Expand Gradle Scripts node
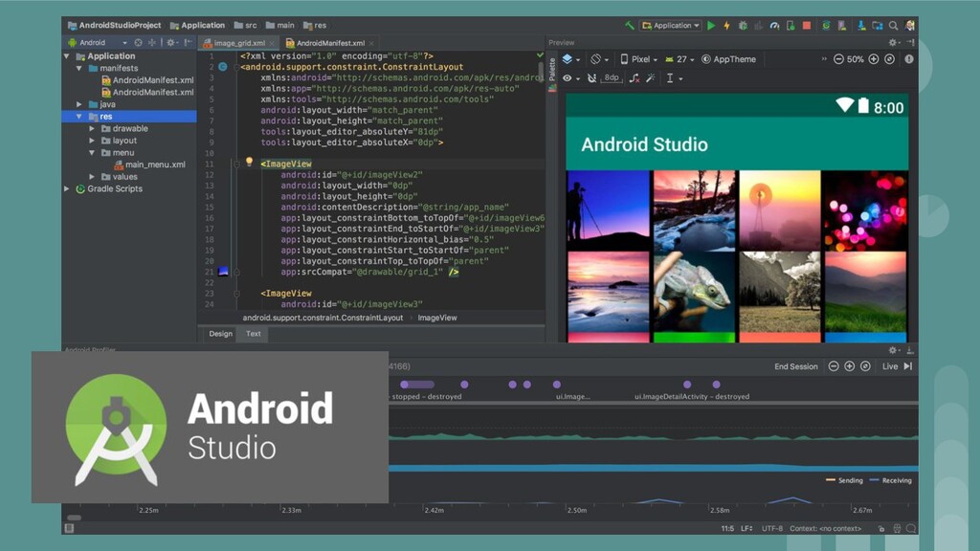Screen dimensions: 980x551 pos(67,188)
